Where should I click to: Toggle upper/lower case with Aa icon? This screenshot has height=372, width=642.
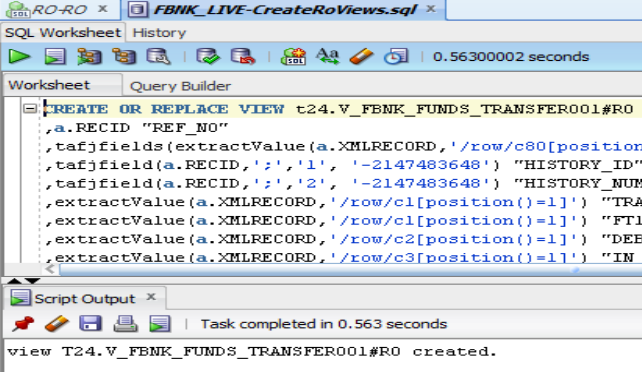tap(328, 56)
